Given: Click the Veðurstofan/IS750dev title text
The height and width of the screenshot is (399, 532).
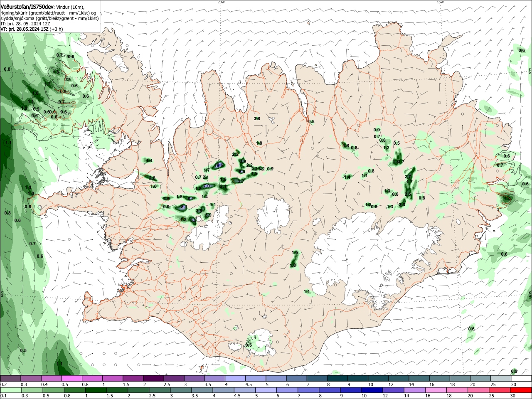Looking at the screenshot, I should tap(27, 7).
